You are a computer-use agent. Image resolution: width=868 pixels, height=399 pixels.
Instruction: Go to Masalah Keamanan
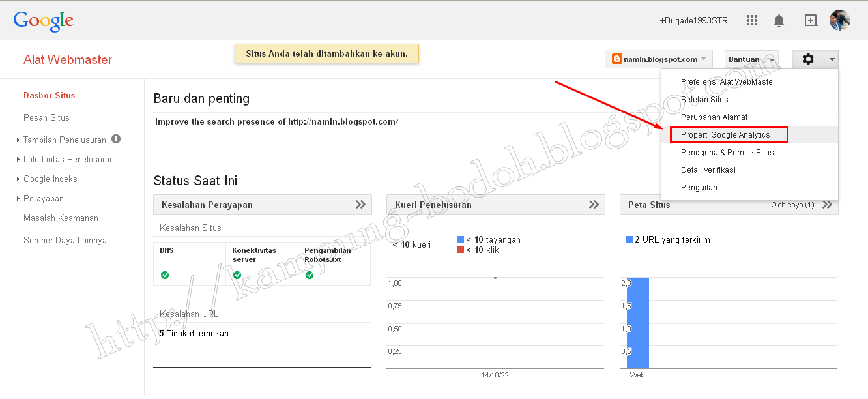click(61, 218)
